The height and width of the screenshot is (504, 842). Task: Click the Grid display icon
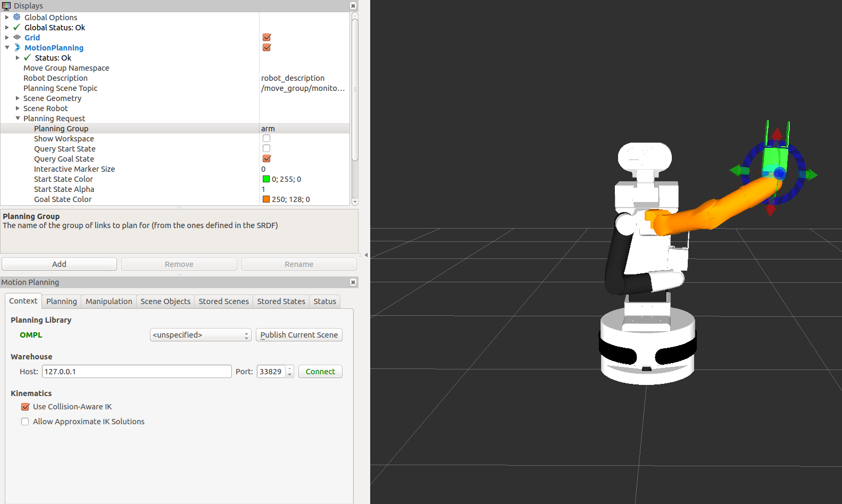(x=17, y=37)
